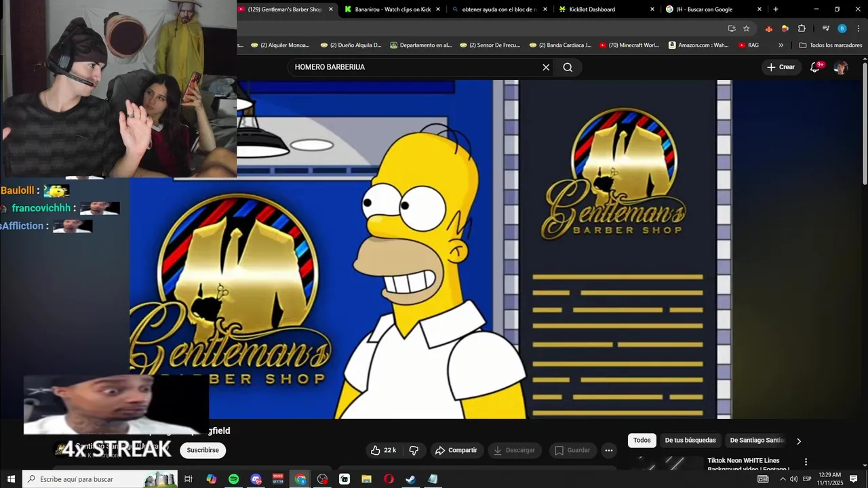Clear the YouTube search box with X
This screenshot has width=868, height=488.
pos(546,67)
